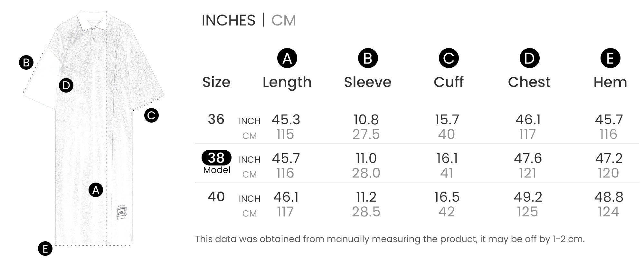The height and width of the screenshot is (260, 644).
Task: Click the D marker on the dress chest
Action: click(66, 85)
